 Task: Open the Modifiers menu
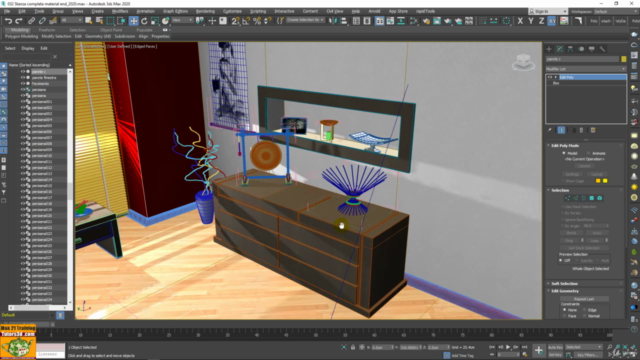click(x=120, y=11)
